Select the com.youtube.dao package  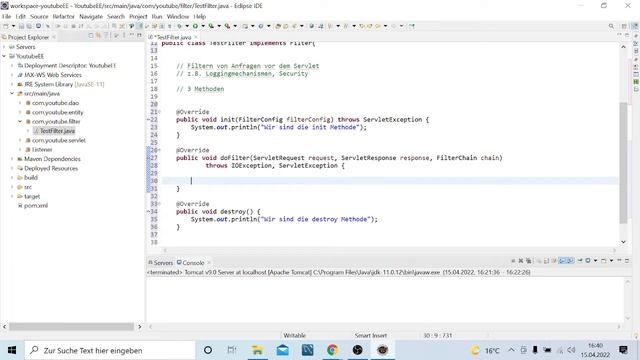[x=56, y=103]
